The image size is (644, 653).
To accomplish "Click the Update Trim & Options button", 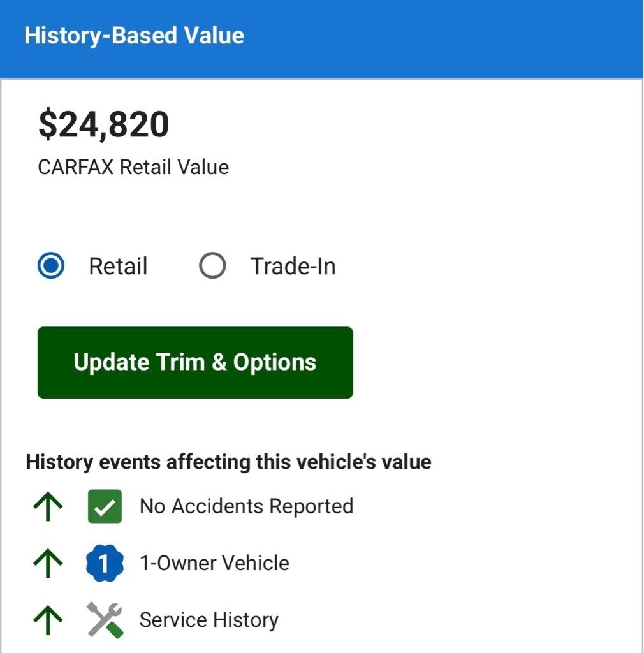I will [x=195, y=362].
